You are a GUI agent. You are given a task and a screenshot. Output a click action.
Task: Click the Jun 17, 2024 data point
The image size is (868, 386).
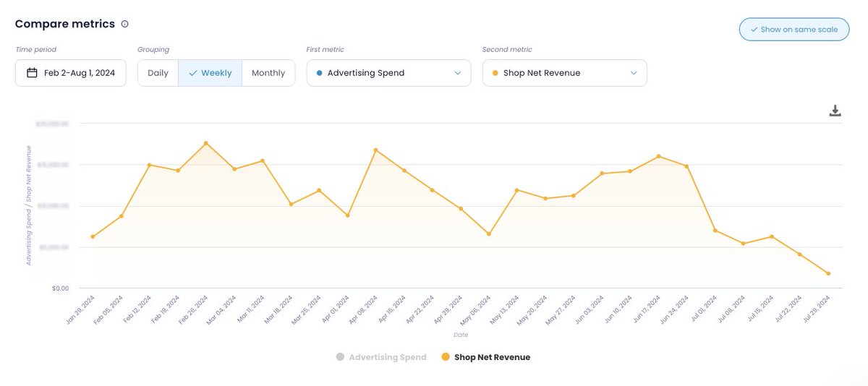(x=659, y=156)
